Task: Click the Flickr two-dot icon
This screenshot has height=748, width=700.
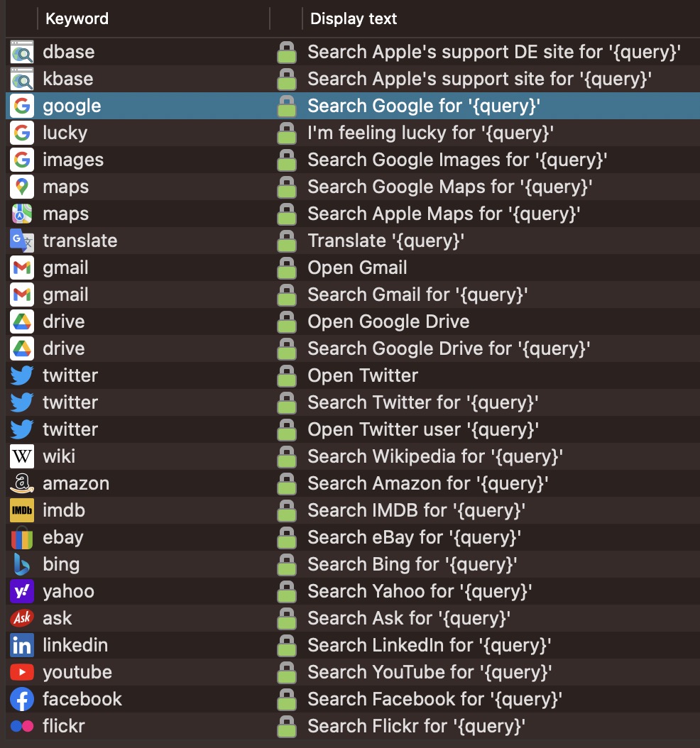Action: click(x=22, y=725)
